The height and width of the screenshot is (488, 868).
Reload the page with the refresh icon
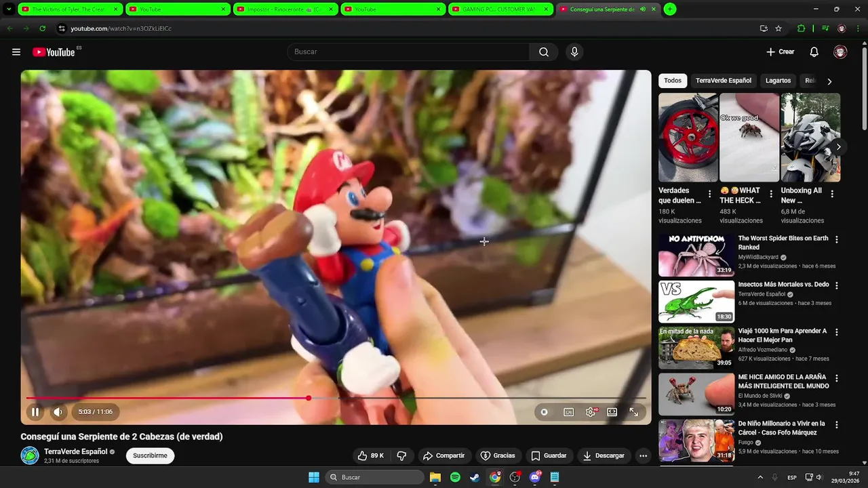(x=42, y=28)
